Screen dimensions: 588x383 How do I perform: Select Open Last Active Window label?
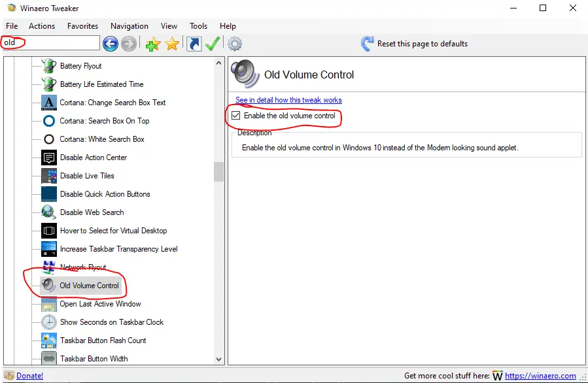101,304
